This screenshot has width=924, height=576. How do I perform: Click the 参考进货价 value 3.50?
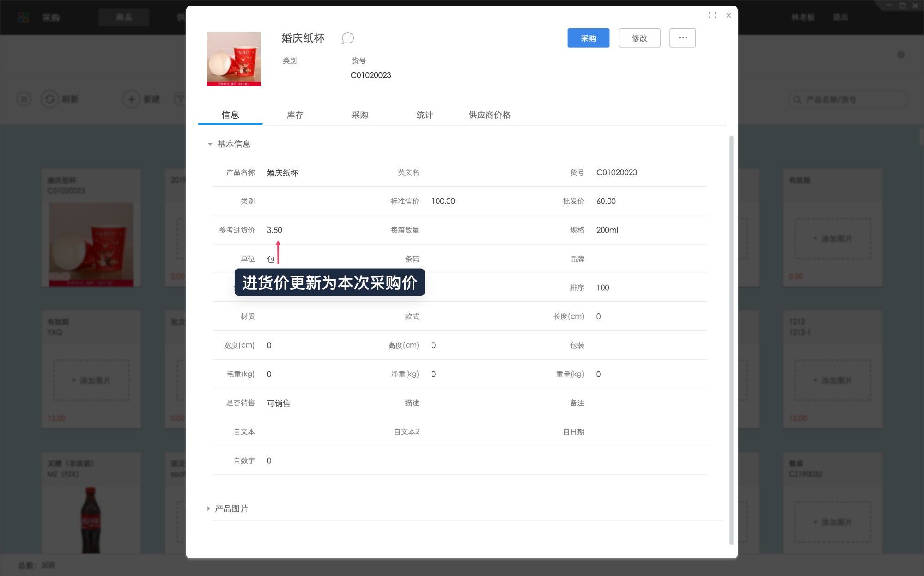[x=274, y=230]
